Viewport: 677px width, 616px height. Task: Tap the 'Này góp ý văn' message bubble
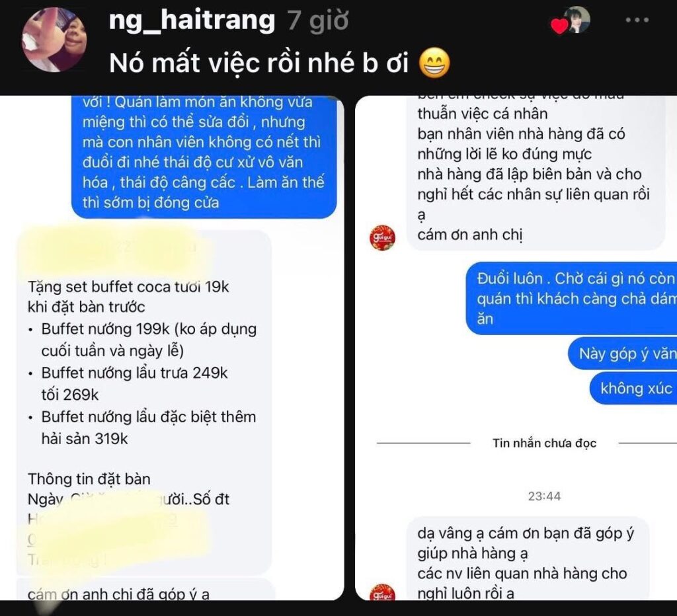[x=622, y=354]
